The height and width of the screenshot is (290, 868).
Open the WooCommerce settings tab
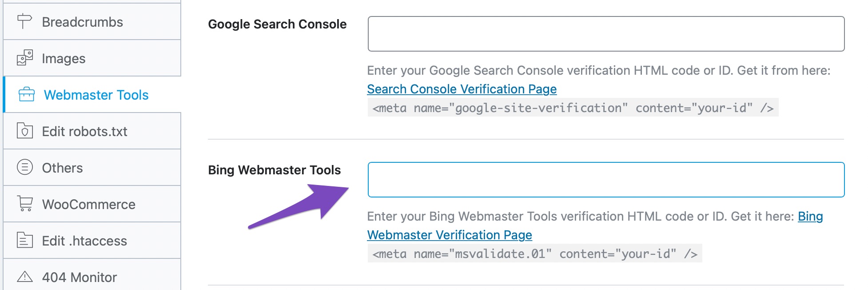click(x=88, y=204)
